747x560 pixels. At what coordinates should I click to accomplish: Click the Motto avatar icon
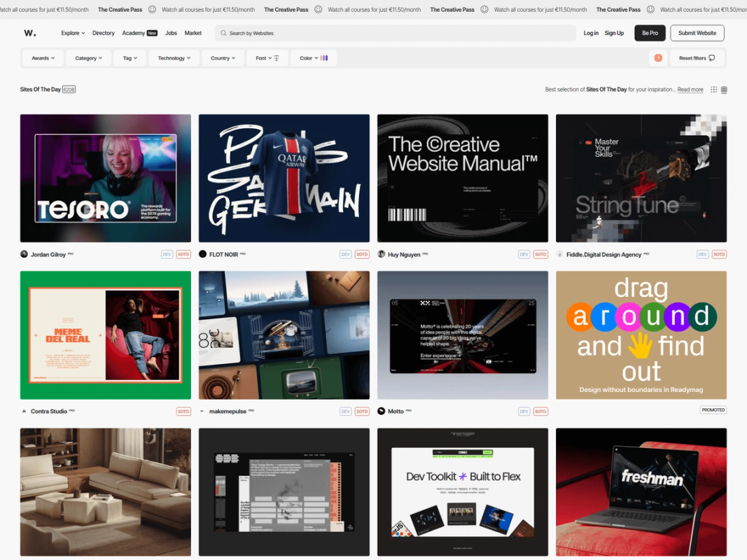point(381,411)
